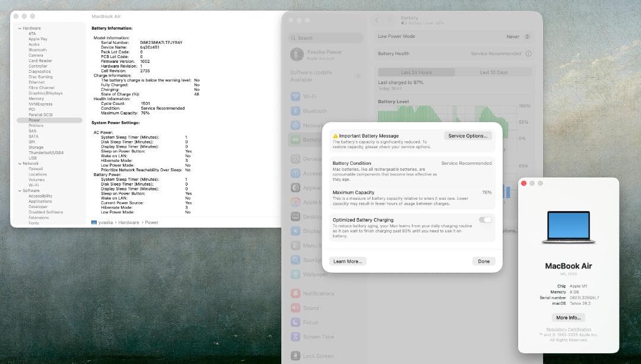Select Graphics/Displays in System Information sidebar
Image resolution: width=641 pixels, height=364 pixels.
coord(45,93)
